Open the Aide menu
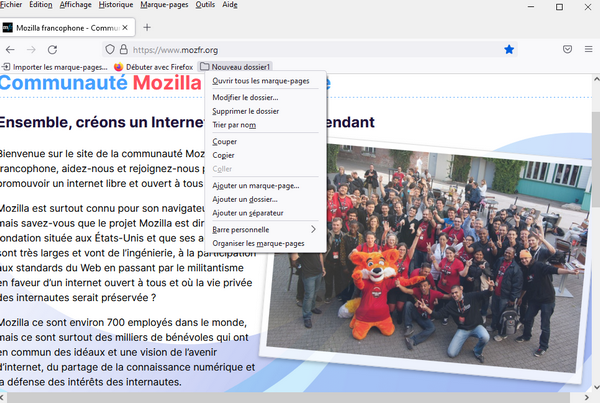The width and height of the screenshot is (600, 403). 230,5
